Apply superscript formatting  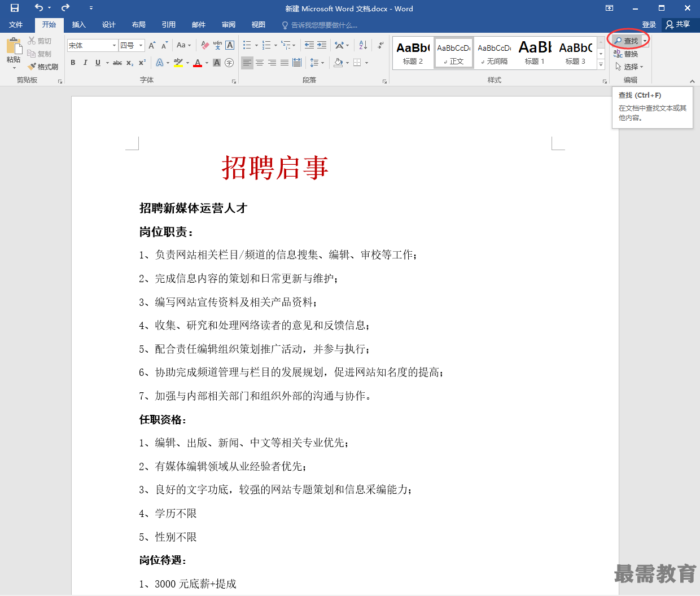coord(142,63)
